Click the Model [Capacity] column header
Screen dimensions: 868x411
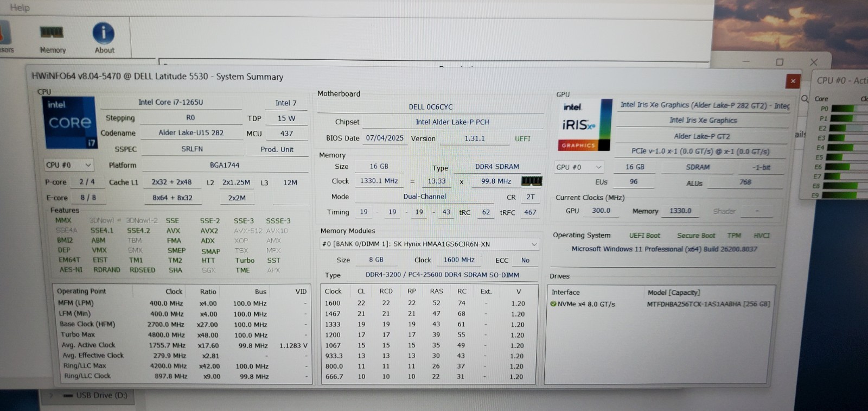(674, 293)
